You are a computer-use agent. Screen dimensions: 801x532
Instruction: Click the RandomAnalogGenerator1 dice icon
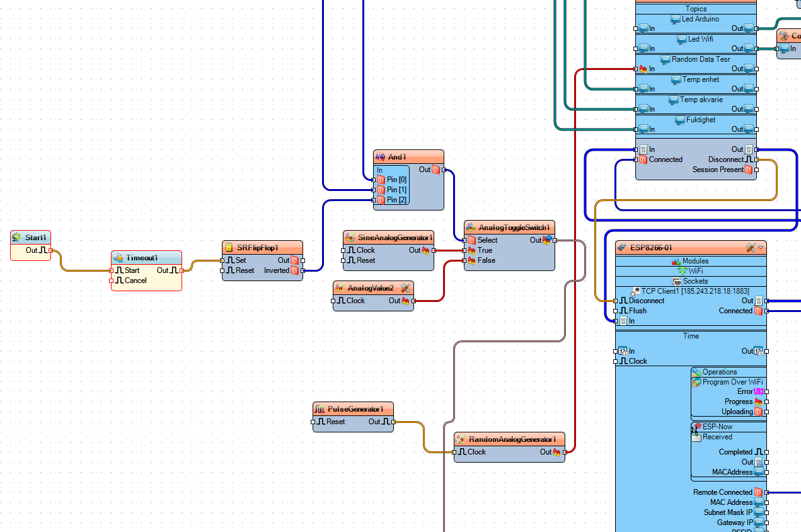coord(461,439)
